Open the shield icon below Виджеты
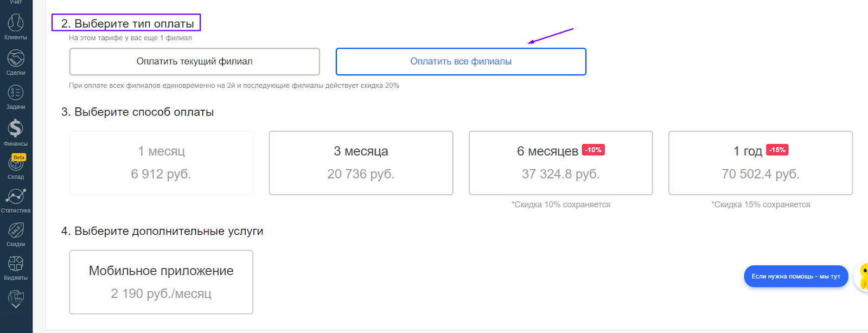Screen dimensions: 868x333 point(16,298)
